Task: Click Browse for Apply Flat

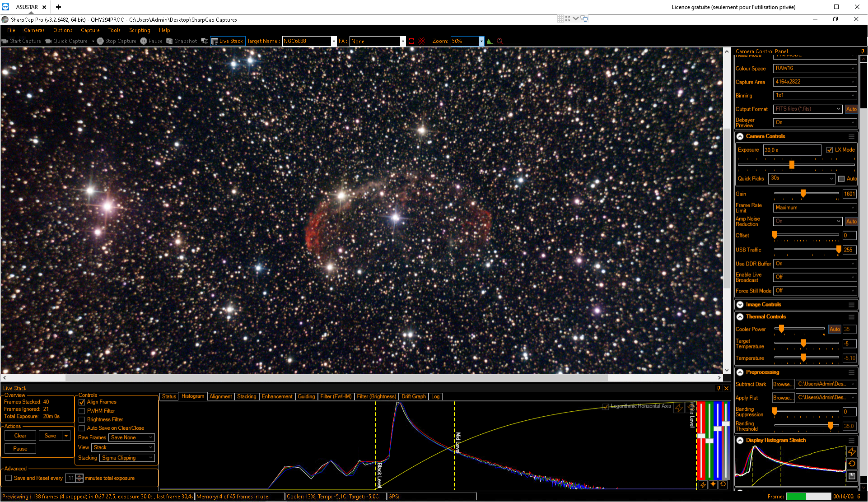Action: click(x=784, y=398)
